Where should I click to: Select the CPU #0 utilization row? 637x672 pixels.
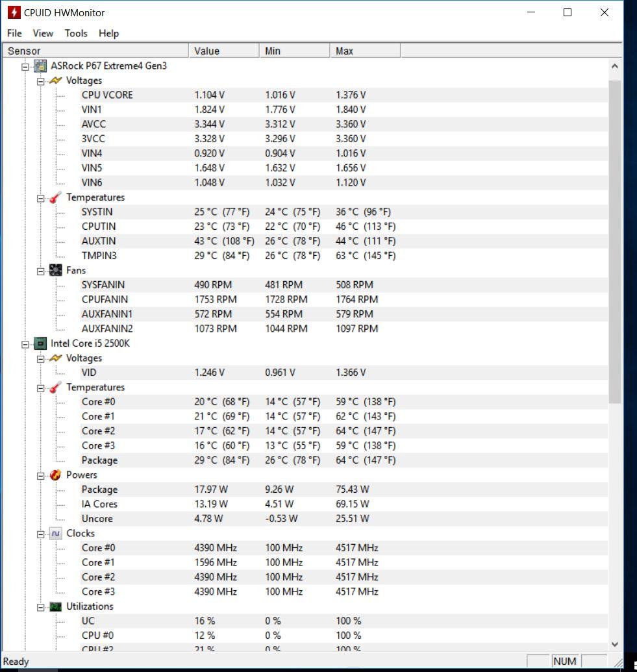coord(343,636)
